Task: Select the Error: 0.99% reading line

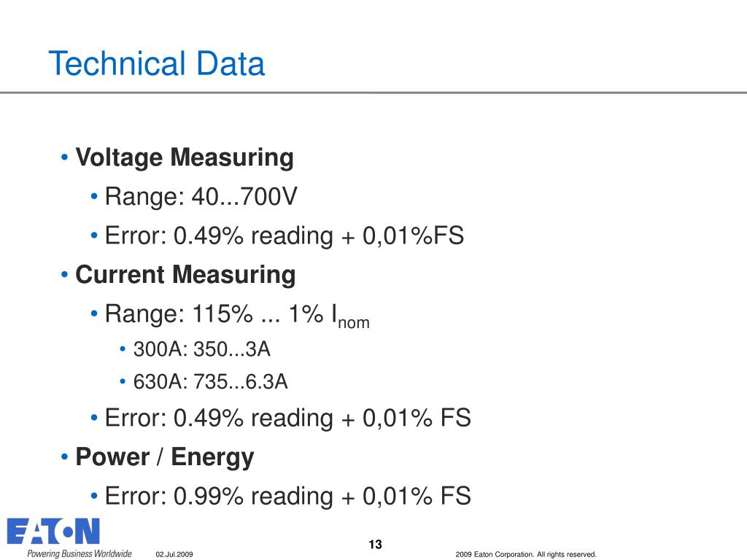Action: click(287, 496)
